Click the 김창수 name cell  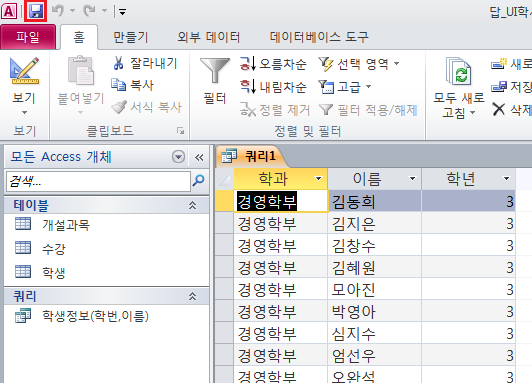pos(375,246)
